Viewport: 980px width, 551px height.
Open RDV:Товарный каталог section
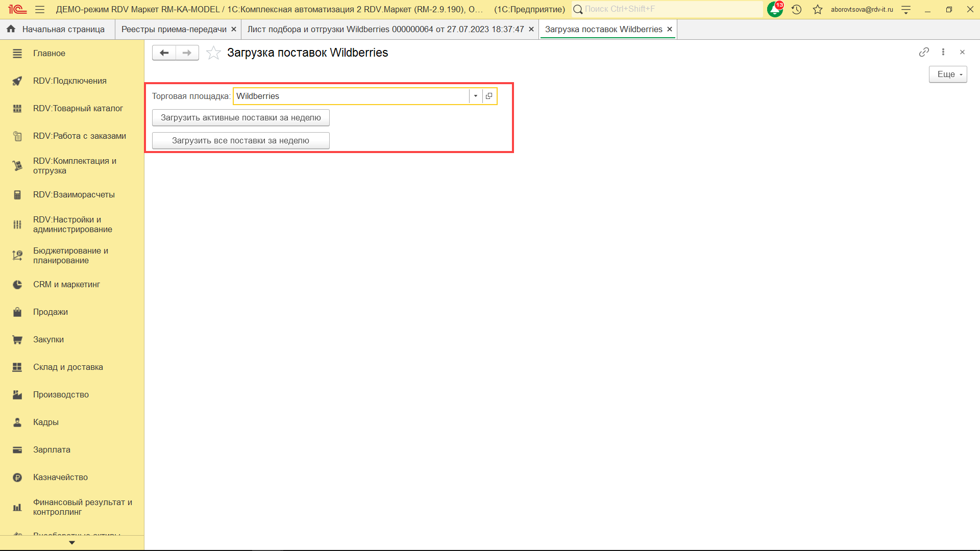pos(78,108)
